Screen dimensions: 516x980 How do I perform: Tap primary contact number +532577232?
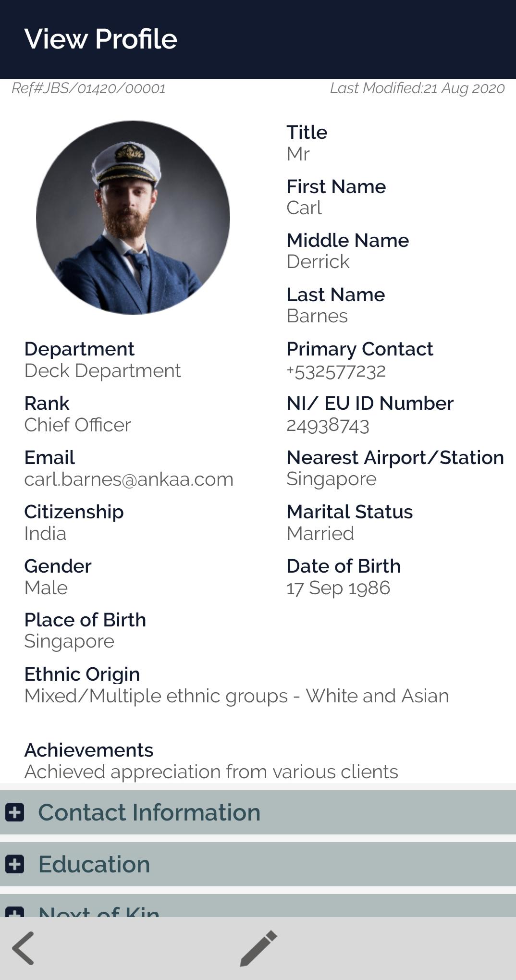pos(336,371)
